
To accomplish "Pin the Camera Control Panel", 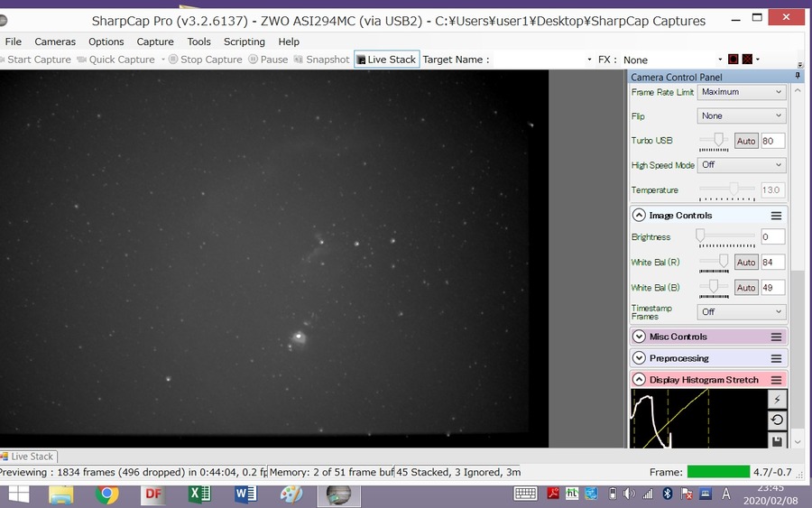I will [798, 76].
